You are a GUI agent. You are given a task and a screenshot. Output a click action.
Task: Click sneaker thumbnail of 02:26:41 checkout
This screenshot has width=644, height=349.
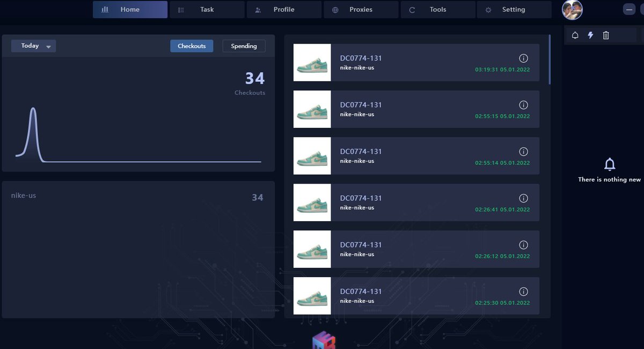point(312,202)
